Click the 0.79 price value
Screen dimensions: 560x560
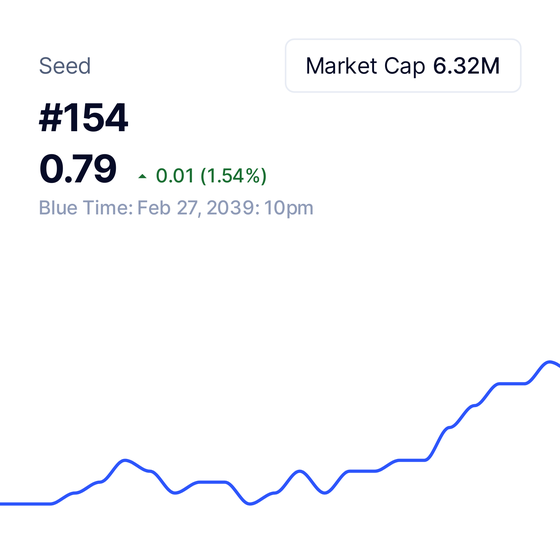click(78, 169)
